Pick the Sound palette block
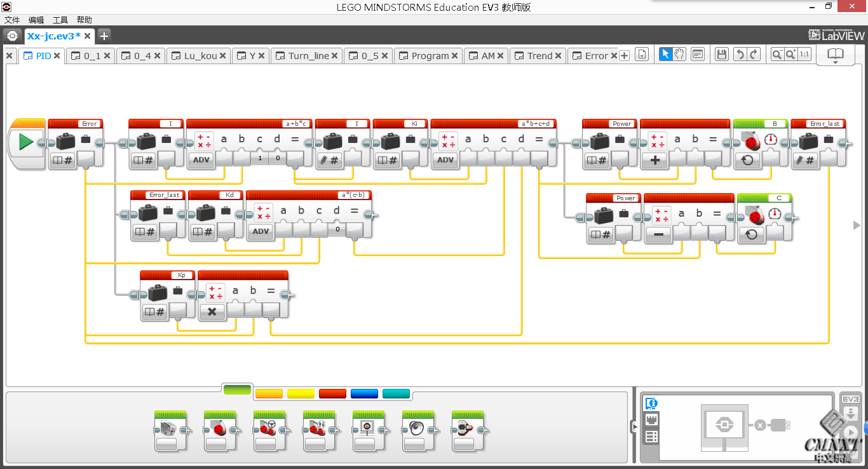 pyautogui.click(x=418, y=431)
